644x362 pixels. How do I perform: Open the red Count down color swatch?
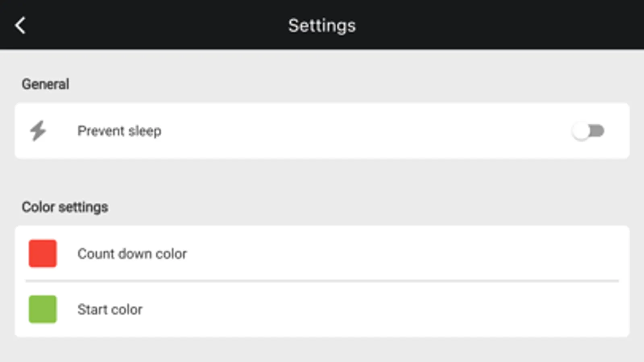43,253
